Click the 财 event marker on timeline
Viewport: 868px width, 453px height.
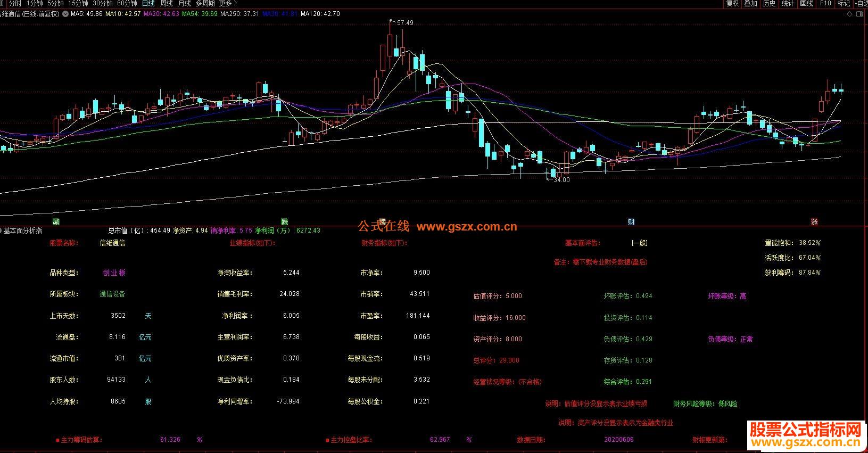click(x=631, y=221)
